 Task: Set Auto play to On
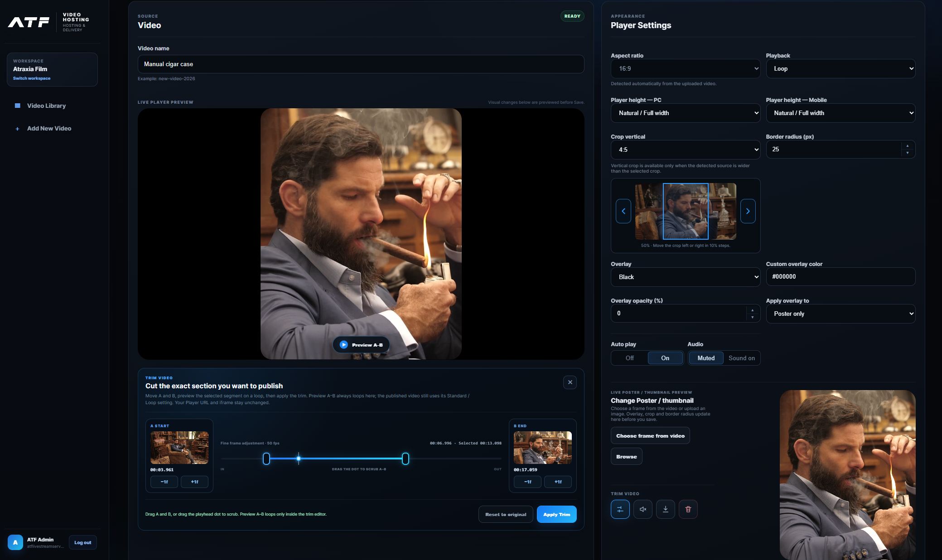pyautogui.click(x=665, y=358)
